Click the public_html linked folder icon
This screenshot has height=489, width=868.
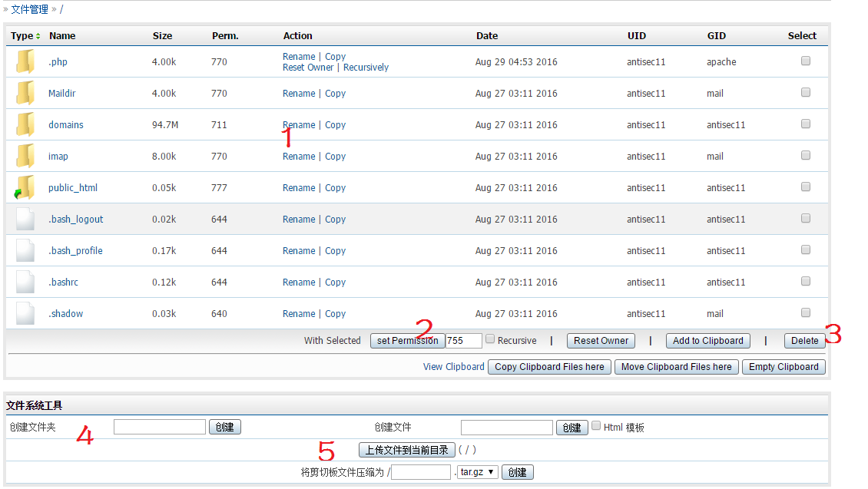[x=25, y=187]
